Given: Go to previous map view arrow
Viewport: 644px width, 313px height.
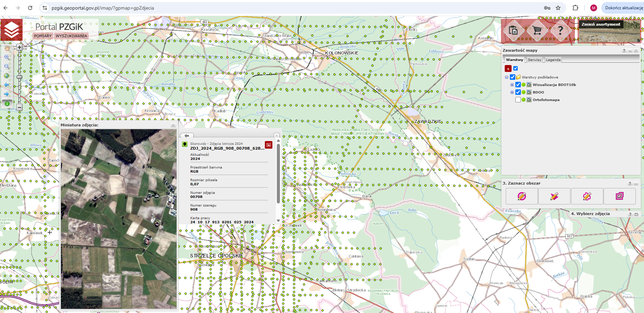Looking at the screenshot, I should coord(7,85).
